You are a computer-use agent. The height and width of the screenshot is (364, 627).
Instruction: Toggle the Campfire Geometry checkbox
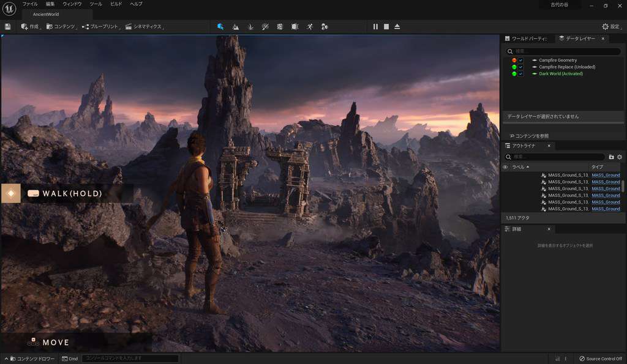click(x=520, y=61)
